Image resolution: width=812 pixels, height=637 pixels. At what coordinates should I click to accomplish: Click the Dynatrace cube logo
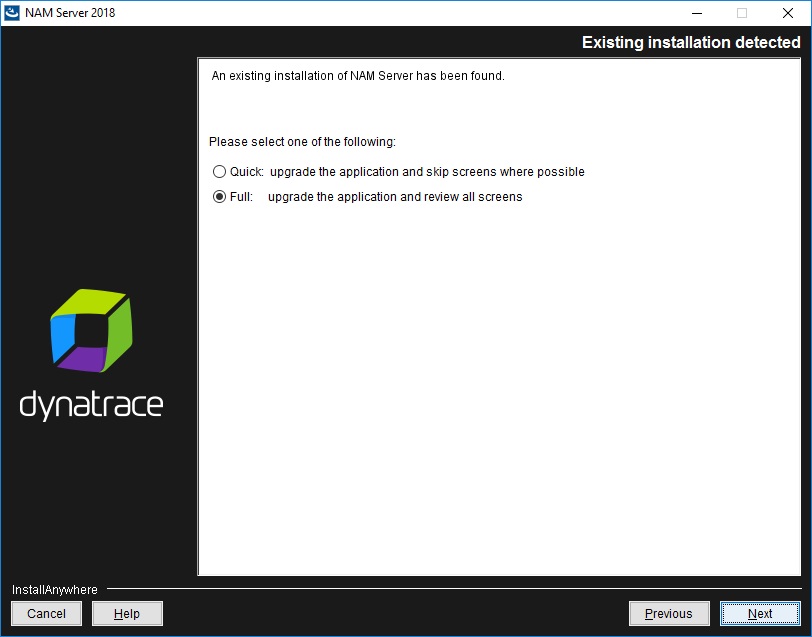(x=91, y=330)
